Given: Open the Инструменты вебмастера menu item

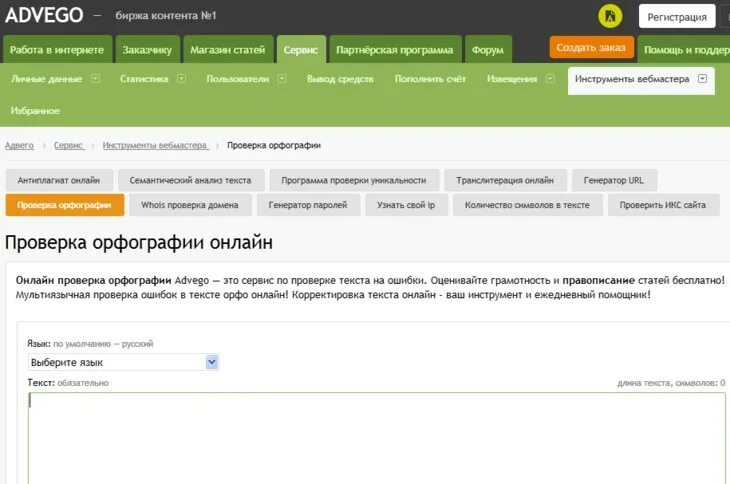Looking at the screenshot, I should pyautogui.click(x=632, y=79).
